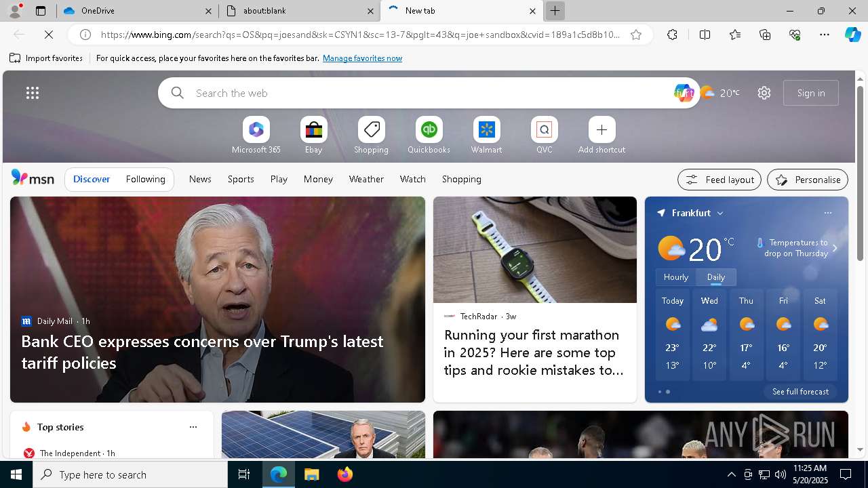Viewport: 868px width, 488px height.
Task: Click the browser address bar
Action: coord(359,35)
